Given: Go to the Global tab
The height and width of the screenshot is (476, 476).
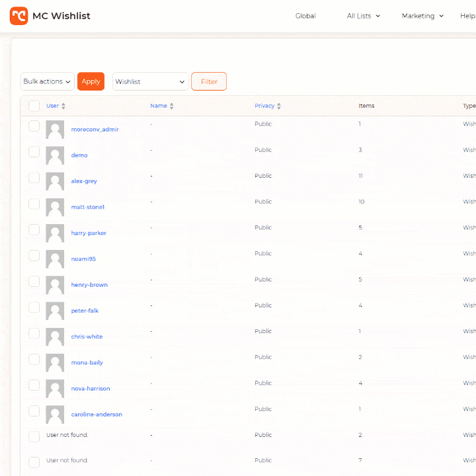Looking at the screenshot, I should [305, 16].
